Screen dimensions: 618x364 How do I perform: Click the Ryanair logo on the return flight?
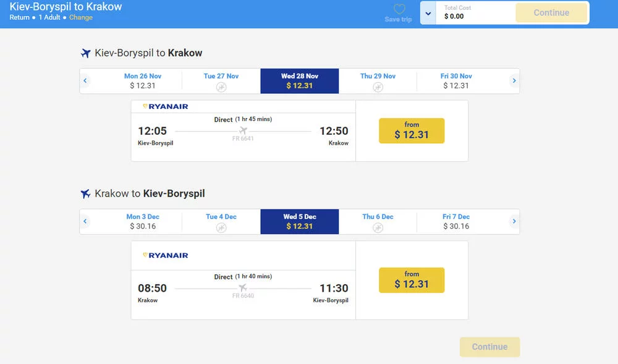point(166,255)
